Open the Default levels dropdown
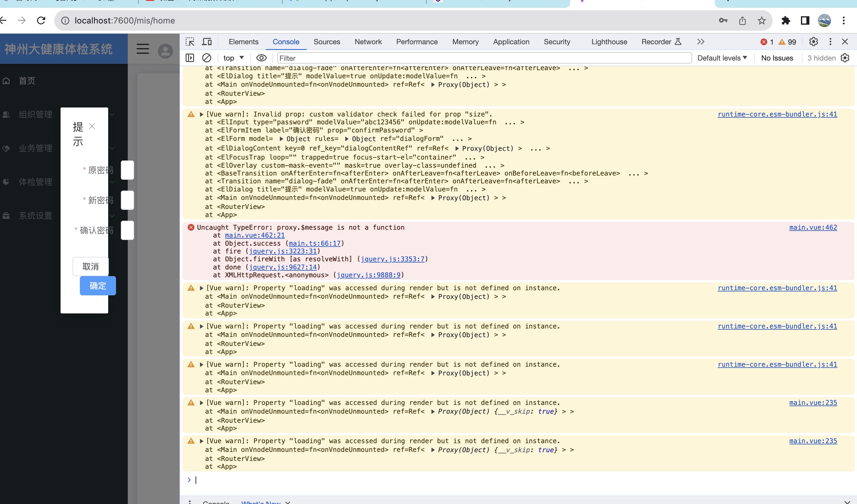 (x=722, y=58)
